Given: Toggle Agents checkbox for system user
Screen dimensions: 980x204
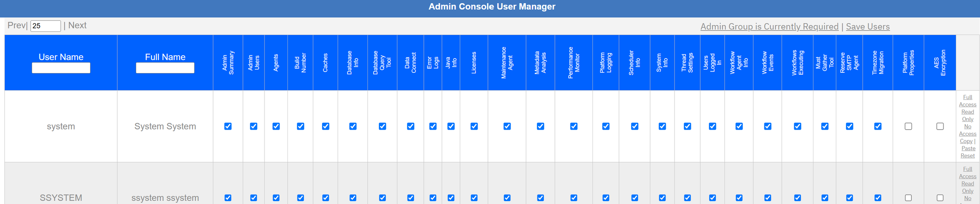Looking at the screenshot, I should (276, 126).
